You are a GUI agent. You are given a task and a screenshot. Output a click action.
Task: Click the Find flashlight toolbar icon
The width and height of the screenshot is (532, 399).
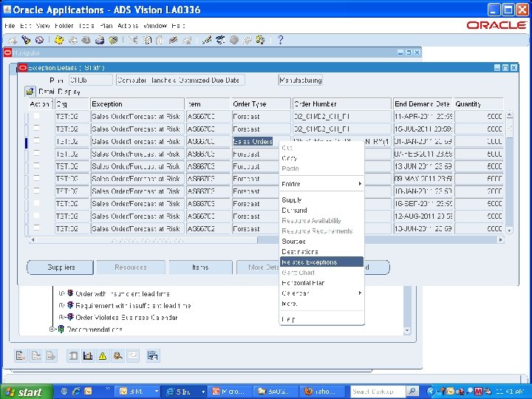click(26, 41)
